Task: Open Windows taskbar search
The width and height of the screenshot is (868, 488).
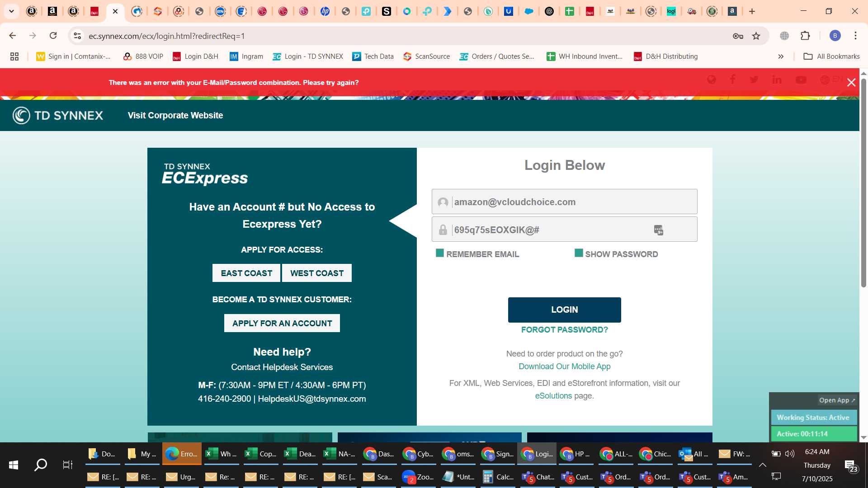Action: pyautogui.click(x=41, y=465)
